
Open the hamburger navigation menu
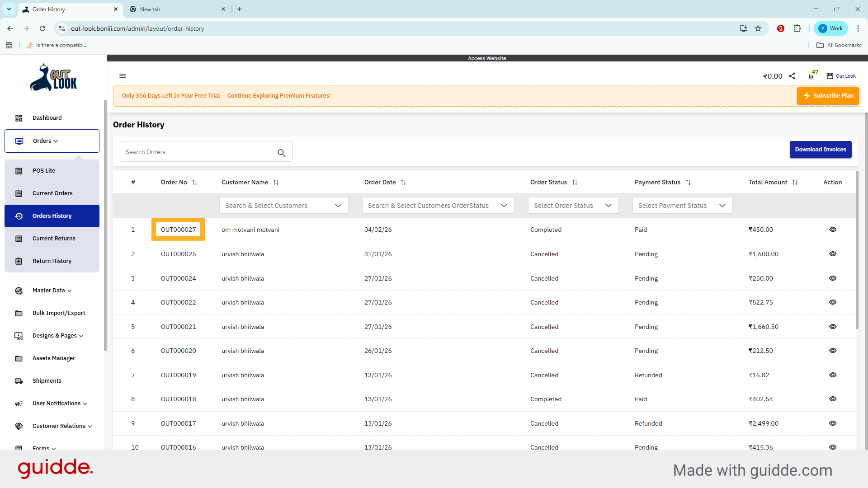[x=123, y=75]
